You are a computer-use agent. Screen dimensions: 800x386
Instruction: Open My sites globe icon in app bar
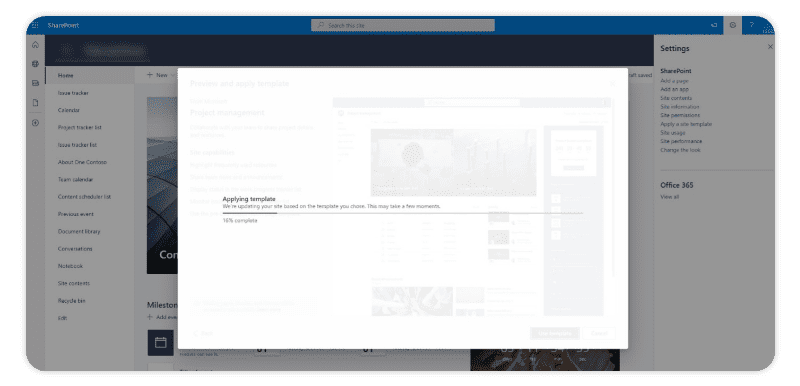pyautogui.click(x=35, y=64)
